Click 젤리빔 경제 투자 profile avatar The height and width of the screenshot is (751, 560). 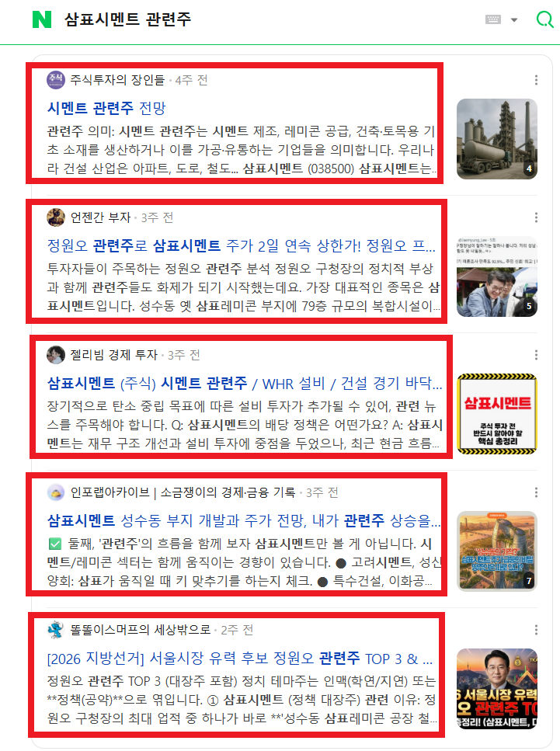(x=56, y=355)
